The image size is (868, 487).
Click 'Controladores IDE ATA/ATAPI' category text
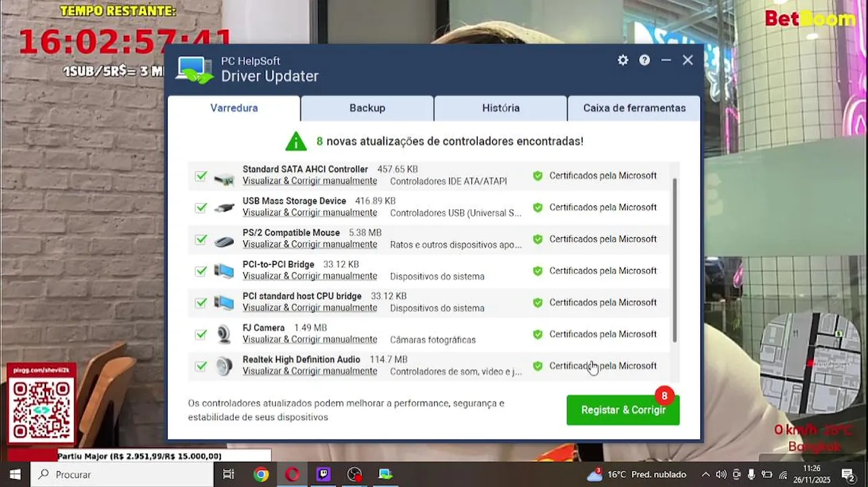[448, 181]
